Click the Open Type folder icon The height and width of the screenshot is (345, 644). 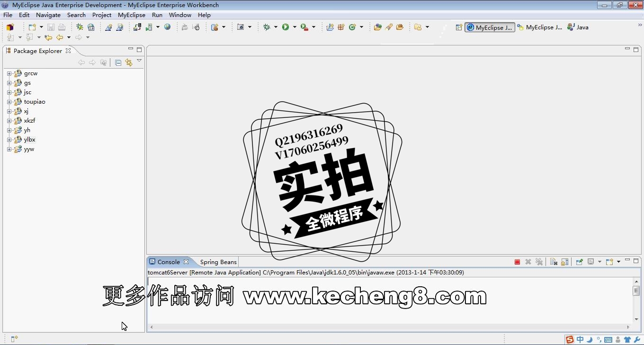click(377, 27)
